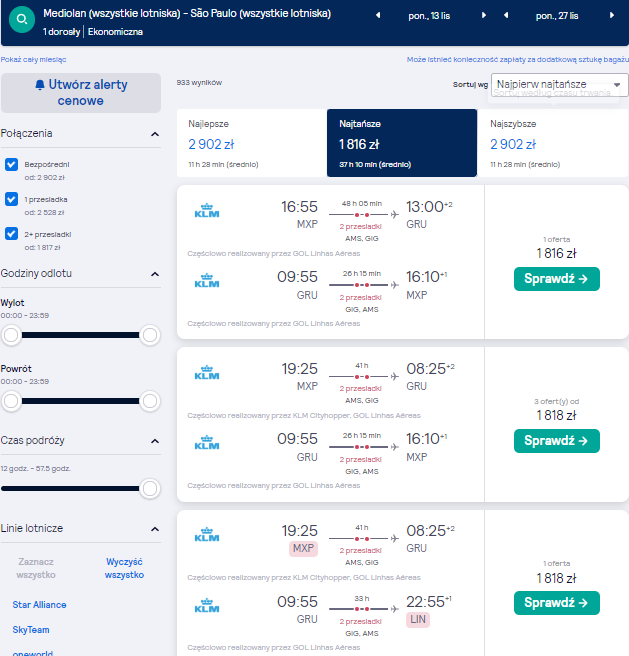
Task: Click Wyczyść wszystko link
Action: point(124,568)
